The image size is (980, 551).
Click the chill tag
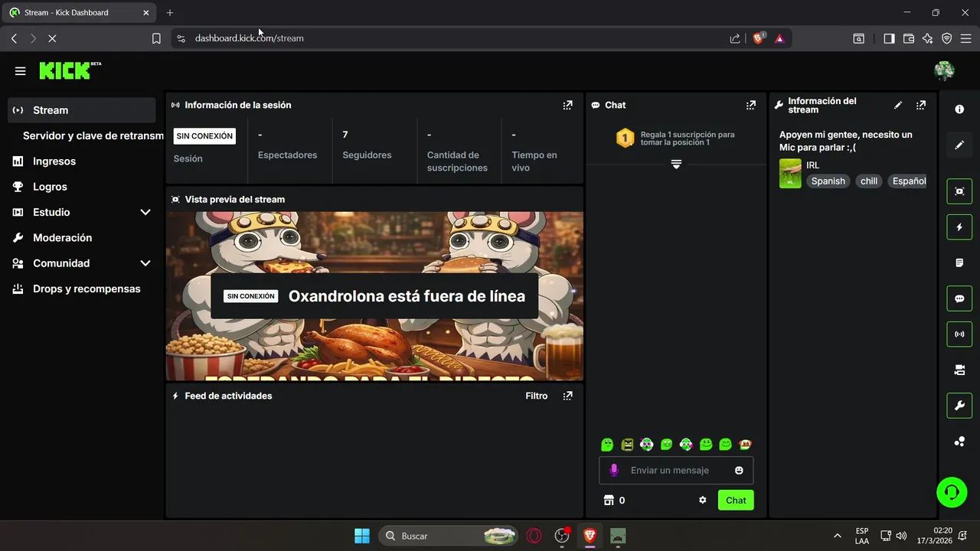(869, 181)
